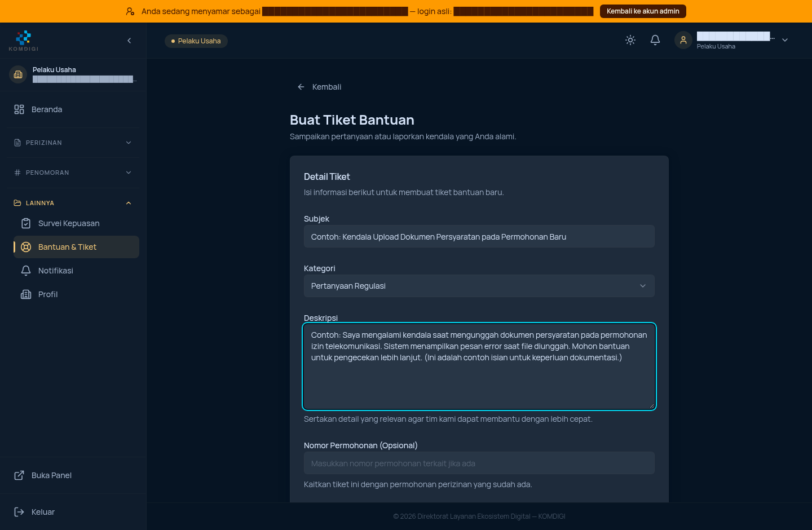Select Bantuan & Tiket menu item
Viewport: 812px width, 530px height.
pos(76,247)
